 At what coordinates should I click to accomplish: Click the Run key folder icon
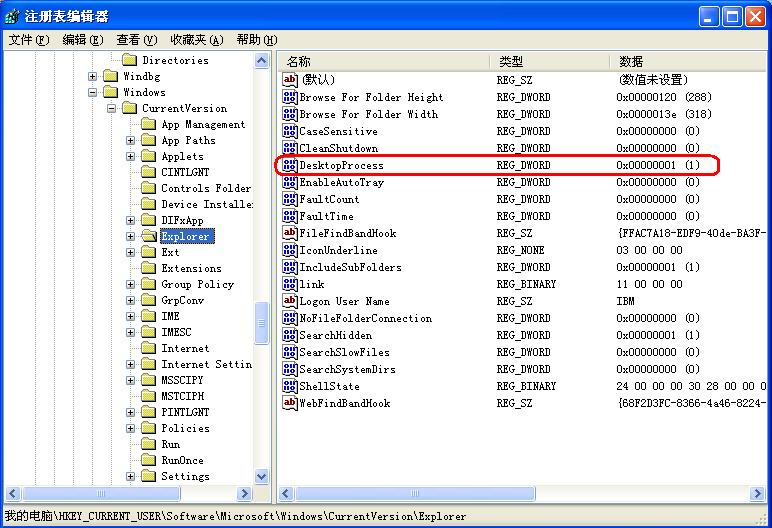[x=149, y=444]
